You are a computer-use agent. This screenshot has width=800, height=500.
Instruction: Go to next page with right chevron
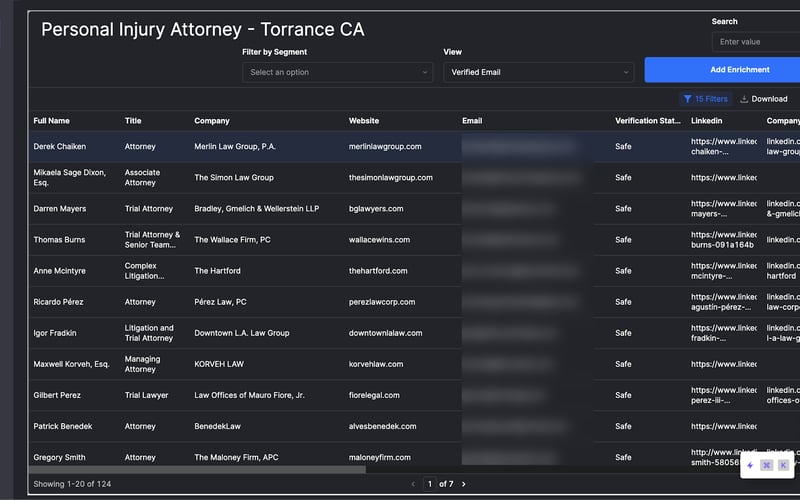click(x=463, y=484)
